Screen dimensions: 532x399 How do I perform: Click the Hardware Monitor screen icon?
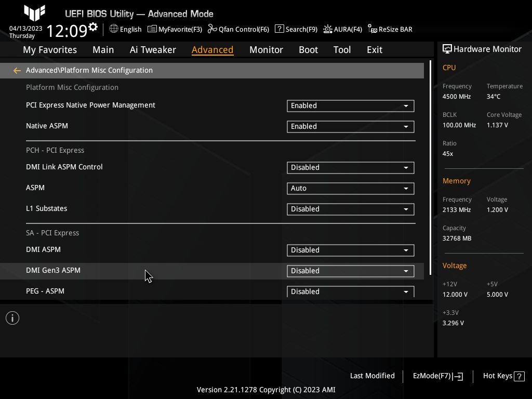(447, 49)
